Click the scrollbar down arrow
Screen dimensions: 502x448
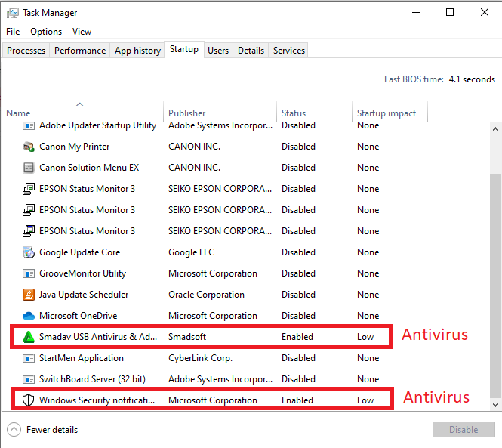(495, 404)
